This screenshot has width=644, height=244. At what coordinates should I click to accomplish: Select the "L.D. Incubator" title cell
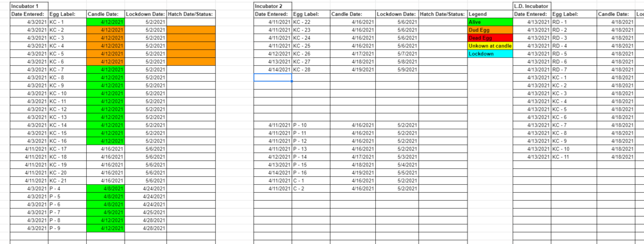point(532,6)
